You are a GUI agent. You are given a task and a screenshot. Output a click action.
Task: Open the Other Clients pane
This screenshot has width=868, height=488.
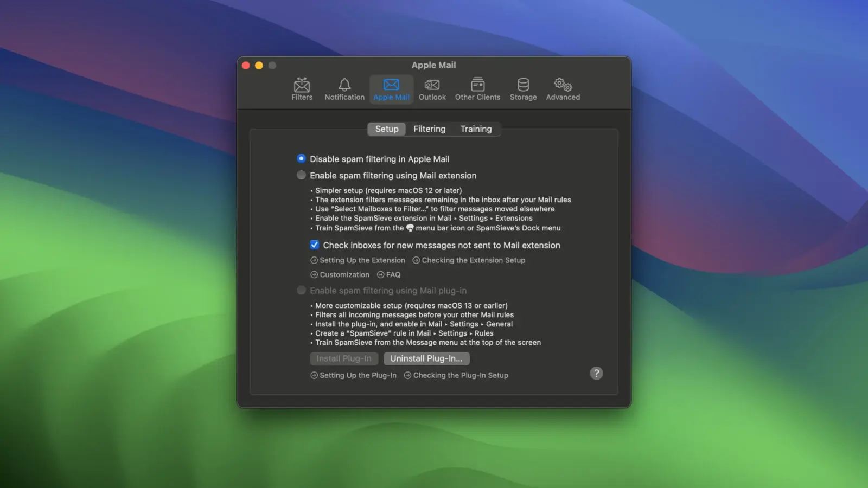477,89
